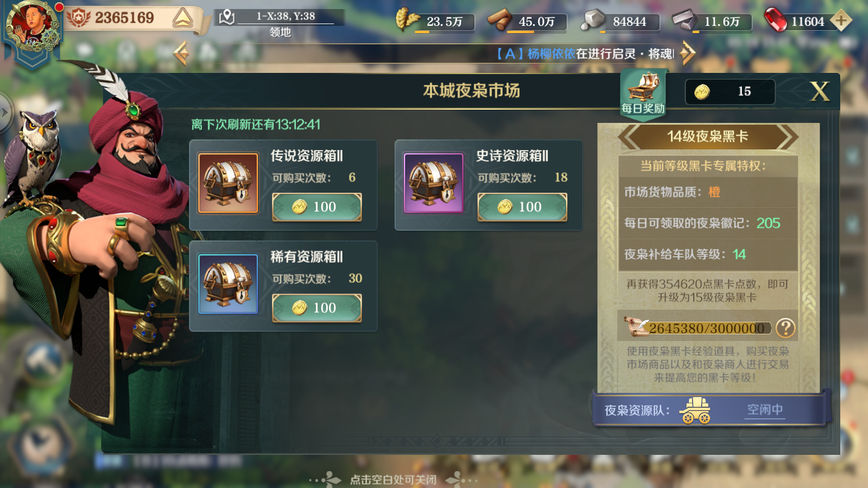This screenshot has height=488, width=868.
Task: Buy 传说资源箱II for 100 coins
Action: [x=316, y=207]
